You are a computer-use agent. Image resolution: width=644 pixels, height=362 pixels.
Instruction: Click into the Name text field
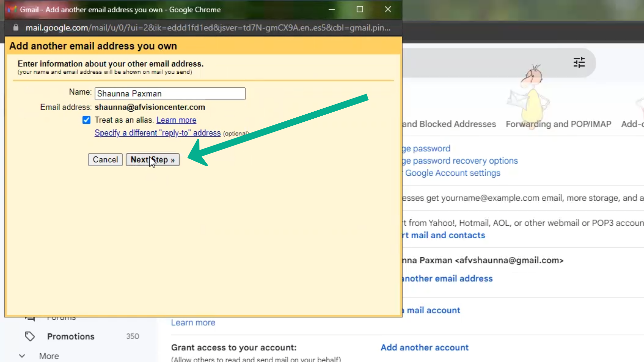click(170, 94)
